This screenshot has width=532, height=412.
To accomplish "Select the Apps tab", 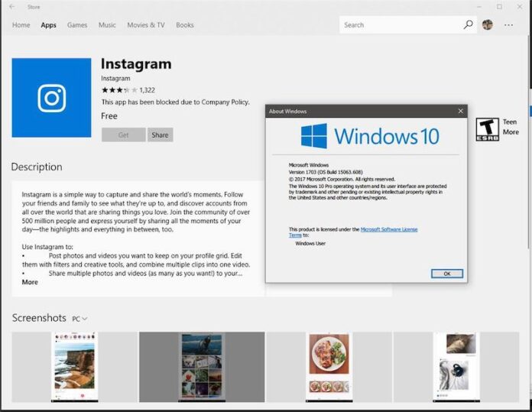I will tap(48, 25).
